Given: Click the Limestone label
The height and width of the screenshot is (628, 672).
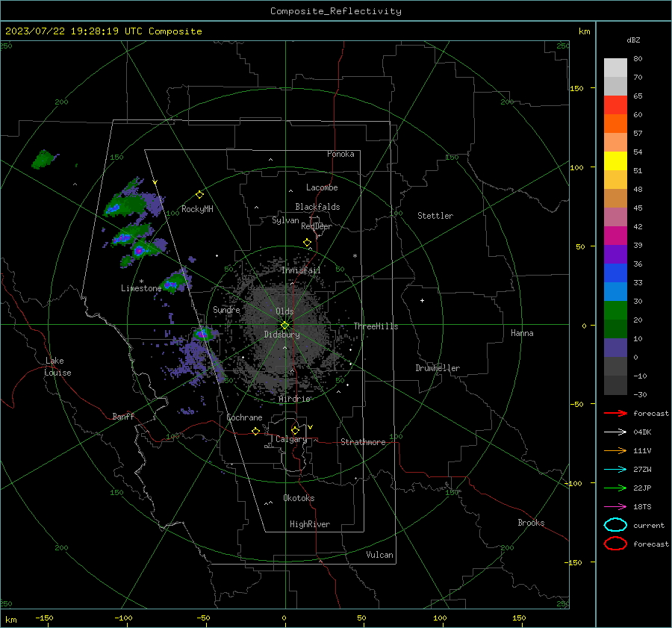Looking at the screenshot, I should coord(141,288).
